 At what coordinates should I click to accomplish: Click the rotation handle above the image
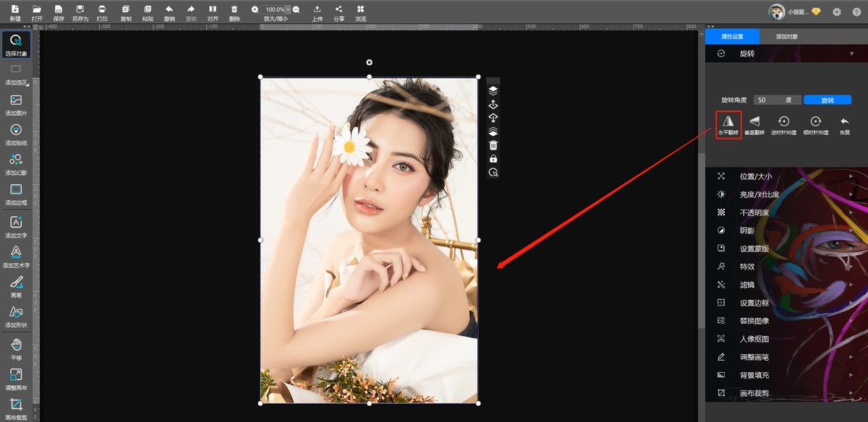click(370, 63)
